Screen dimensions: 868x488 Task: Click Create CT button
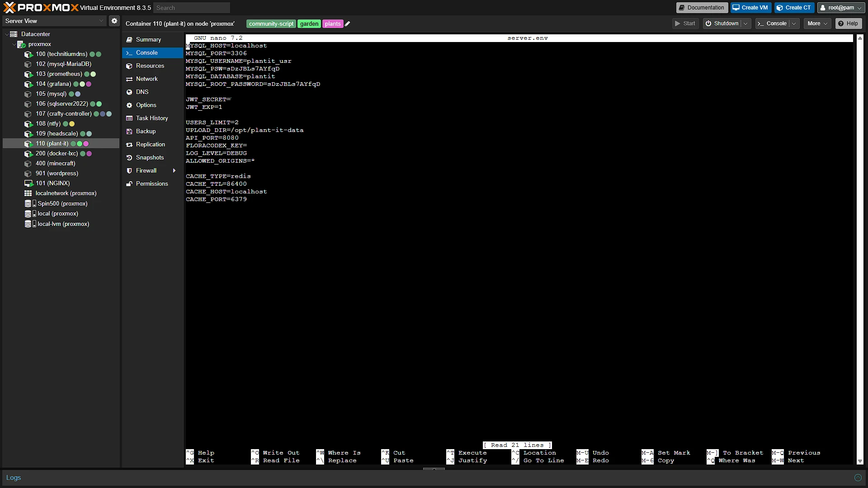point(794,8)
